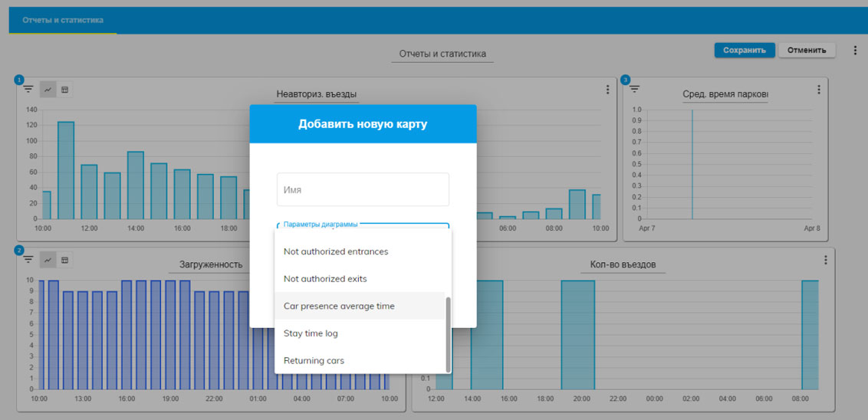Click the Сохранить button
Screen dimensions: 868x420
point(744,51)
